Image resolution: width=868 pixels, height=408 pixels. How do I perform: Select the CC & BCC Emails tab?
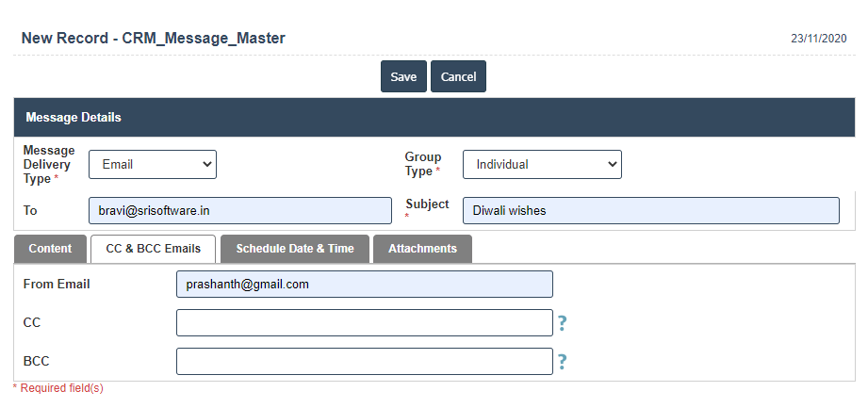pos(153,249)
